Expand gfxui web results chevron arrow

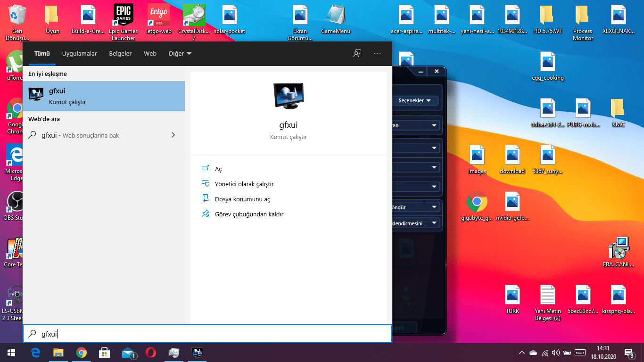pos(173,135)
